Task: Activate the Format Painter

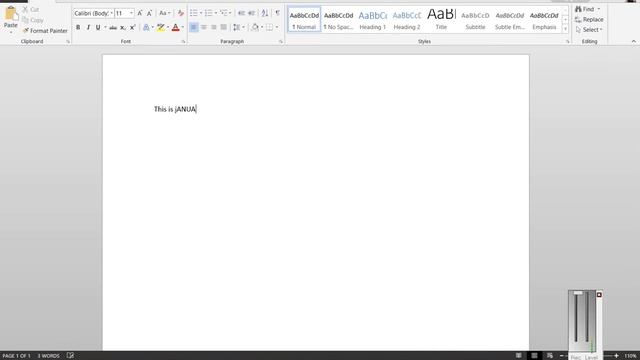Action: [x=45, y=31]
